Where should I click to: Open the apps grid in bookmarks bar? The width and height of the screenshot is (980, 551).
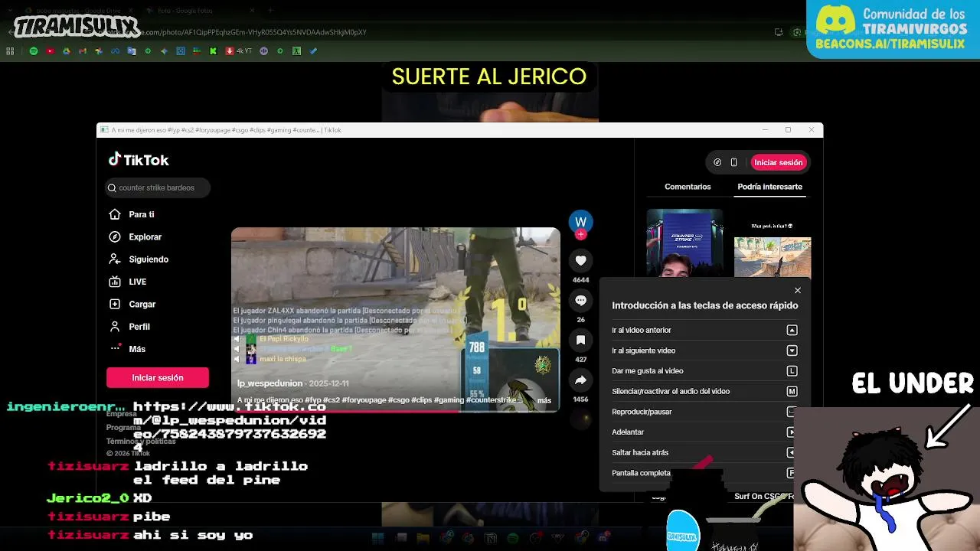[x=10, y=51]
